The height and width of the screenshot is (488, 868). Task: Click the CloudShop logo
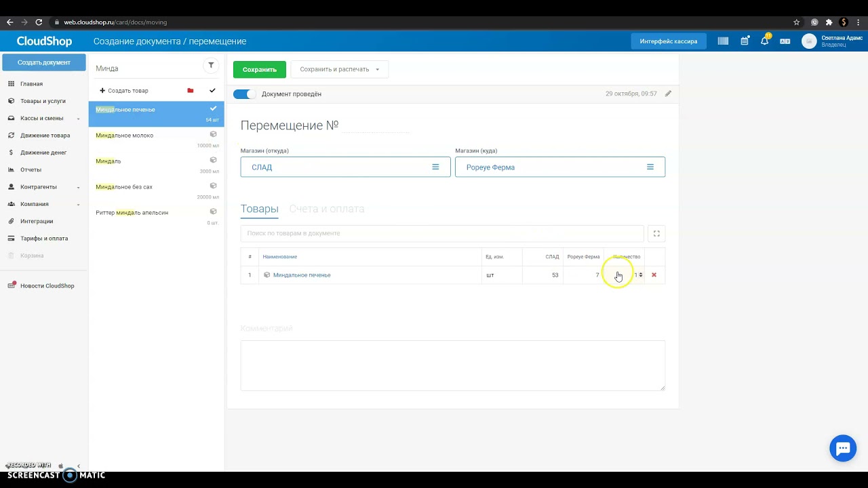point(44,41)
